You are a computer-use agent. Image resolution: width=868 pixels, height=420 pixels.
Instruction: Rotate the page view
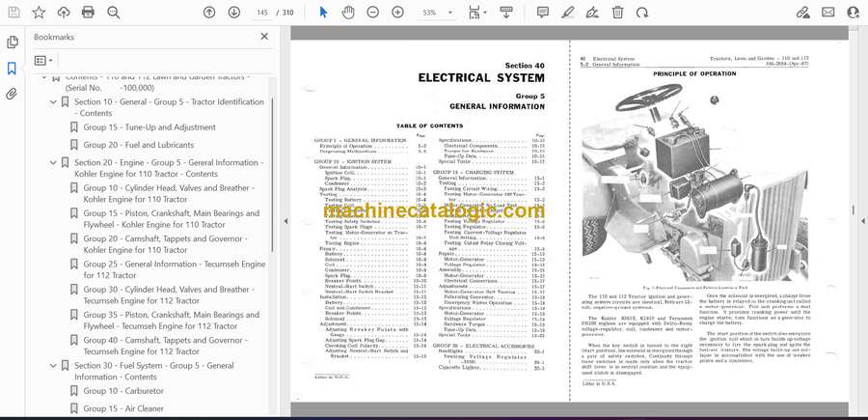[x=642, y=13]
